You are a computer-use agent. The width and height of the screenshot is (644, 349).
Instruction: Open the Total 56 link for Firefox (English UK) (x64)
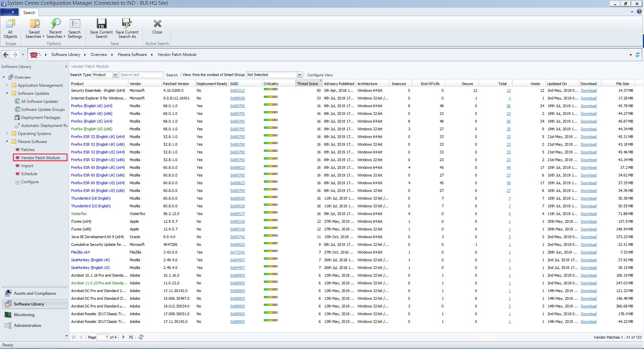[x=508, y=106]
